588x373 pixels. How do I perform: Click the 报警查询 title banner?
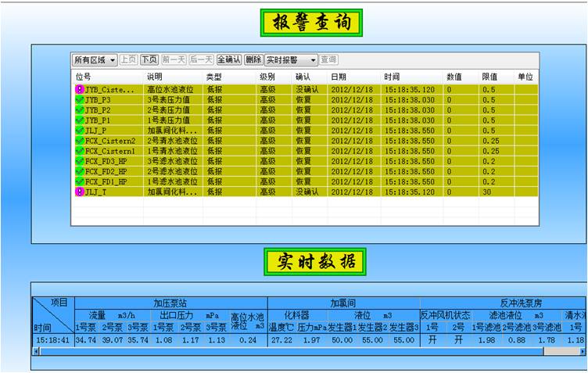tap(312, 22)
